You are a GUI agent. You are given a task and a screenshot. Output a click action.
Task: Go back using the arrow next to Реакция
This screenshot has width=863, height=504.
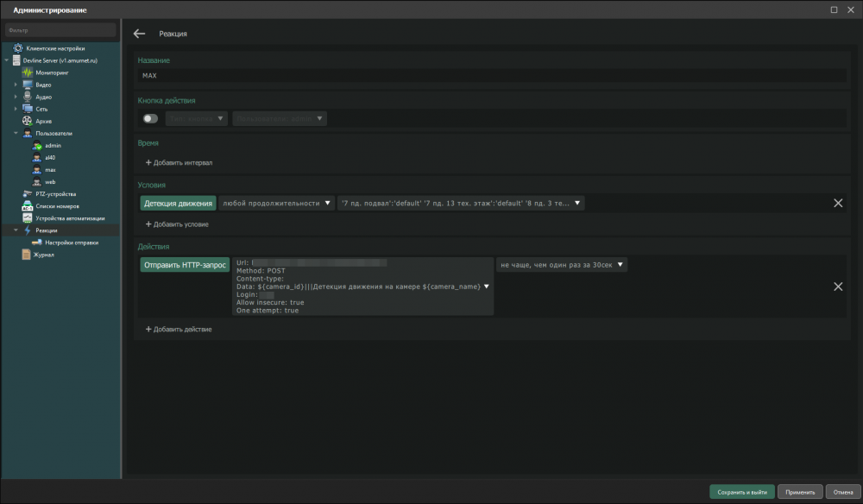139,34
